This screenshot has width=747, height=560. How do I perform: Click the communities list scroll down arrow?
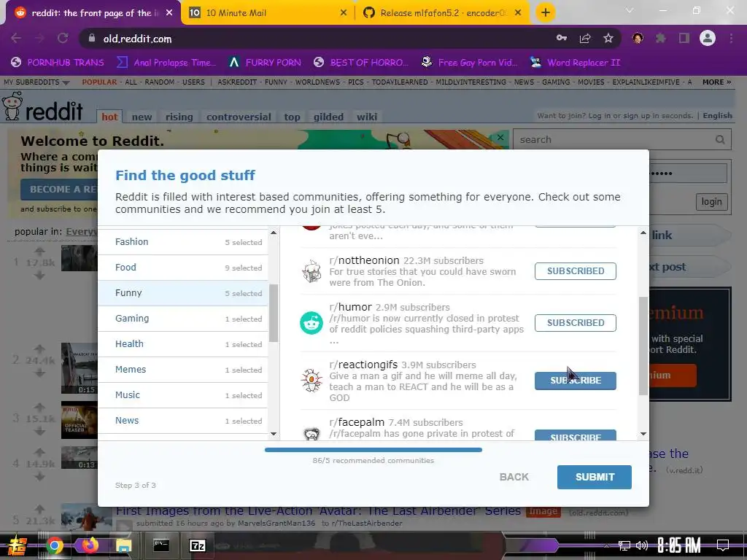pyautogui.click(x=643, y=434)
